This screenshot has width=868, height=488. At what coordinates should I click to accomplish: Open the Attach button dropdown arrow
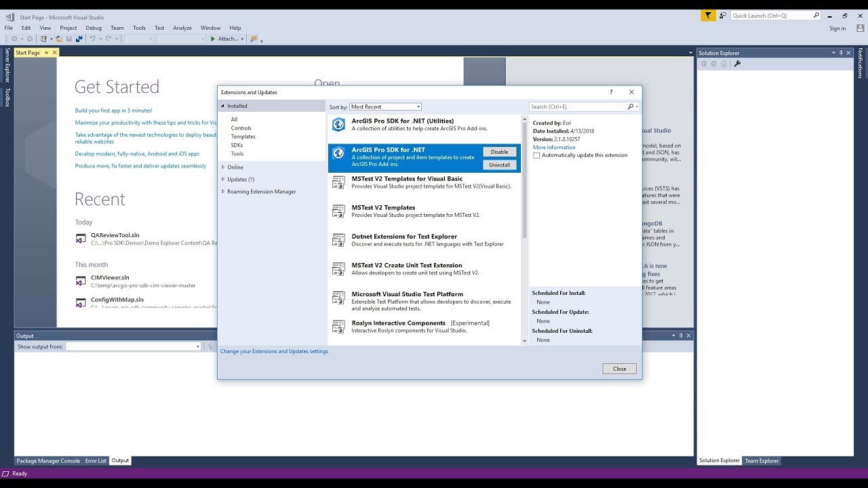coord(242,39)
